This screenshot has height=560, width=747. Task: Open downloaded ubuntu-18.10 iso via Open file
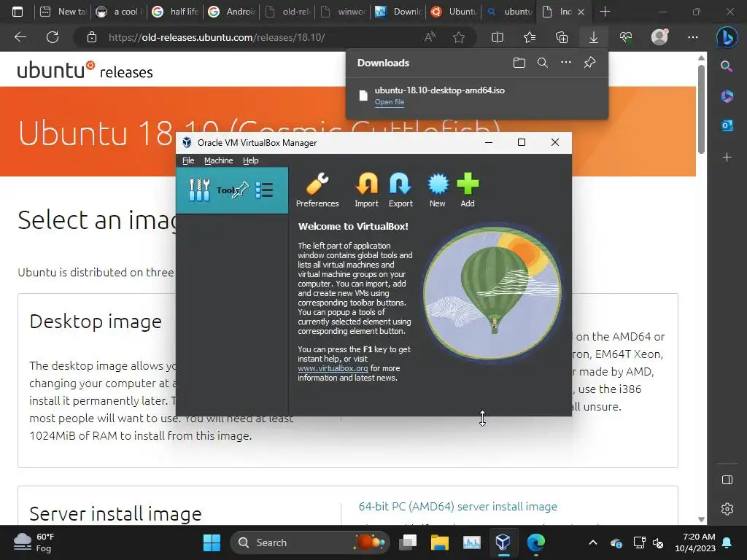point(390,102)
